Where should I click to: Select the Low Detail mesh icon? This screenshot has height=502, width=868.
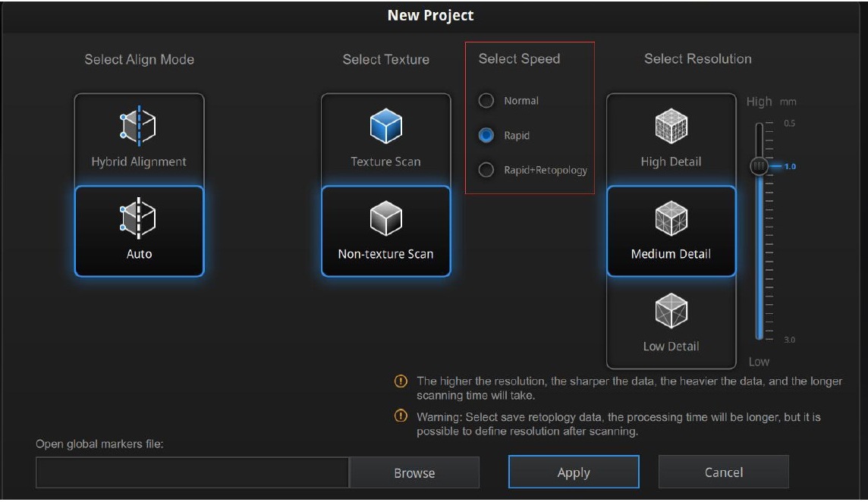[671, 311]
